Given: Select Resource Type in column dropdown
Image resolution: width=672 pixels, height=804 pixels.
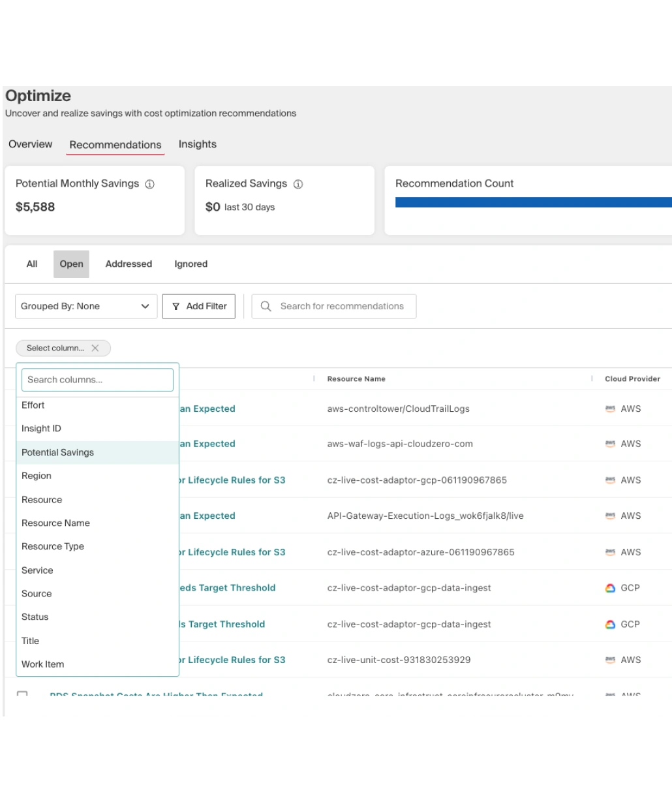Looking at the screenshot, I should (53, 546).
